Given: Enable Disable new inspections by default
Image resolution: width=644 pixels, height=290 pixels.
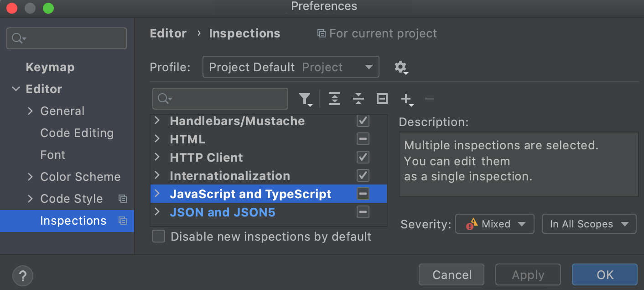Looking at the screenshot, I should pos(158,237).
